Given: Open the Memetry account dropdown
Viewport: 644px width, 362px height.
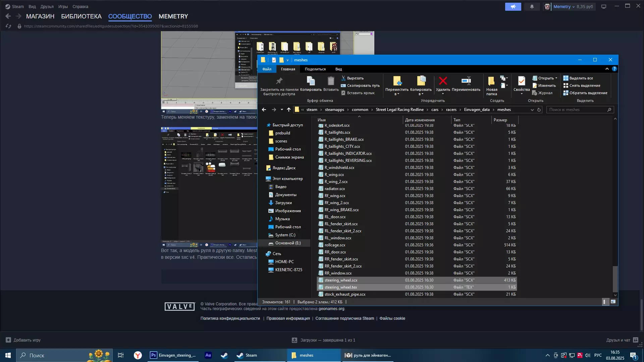Looking at the screenshot, I should [x=563, y=7].
